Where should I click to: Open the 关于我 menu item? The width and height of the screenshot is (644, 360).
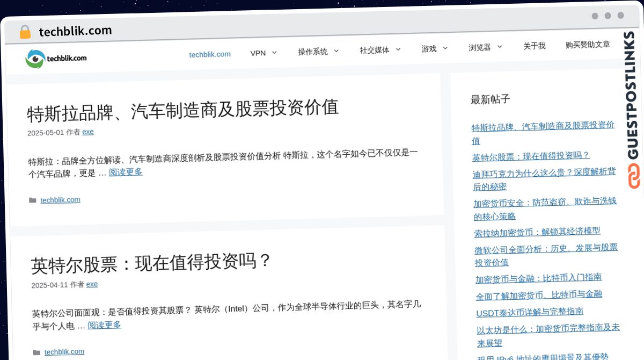(x=534, y=46)
